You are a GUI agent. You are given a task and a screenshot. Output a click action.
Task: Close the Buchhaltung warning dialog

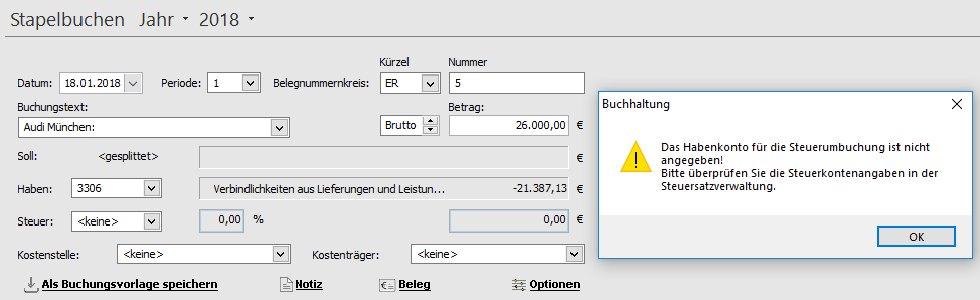tap(956, 104)
